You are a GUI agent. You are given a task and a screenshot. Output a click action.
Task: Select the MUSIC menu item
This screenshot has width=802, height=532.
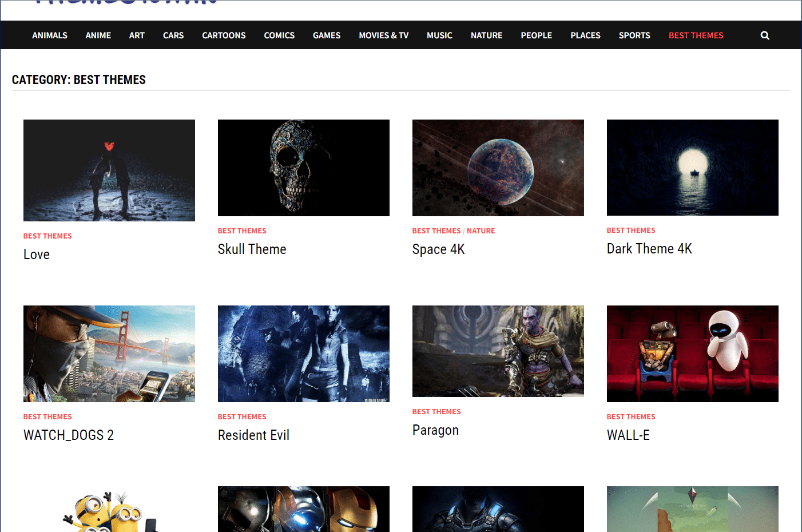439,35
